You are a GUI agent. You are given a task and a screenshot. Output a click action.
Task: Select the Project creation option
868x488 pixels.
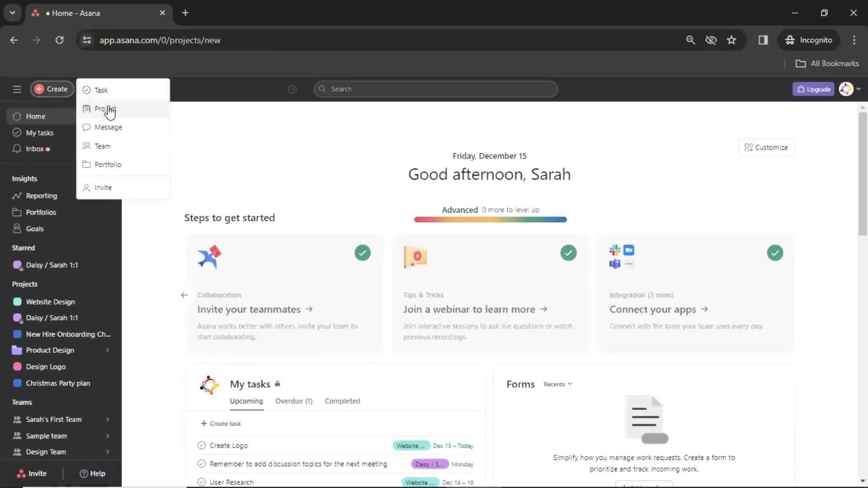point(105,108)
